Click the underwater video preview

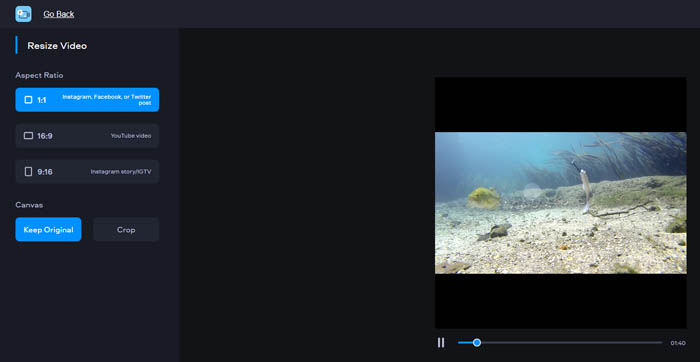coord(561,203)
